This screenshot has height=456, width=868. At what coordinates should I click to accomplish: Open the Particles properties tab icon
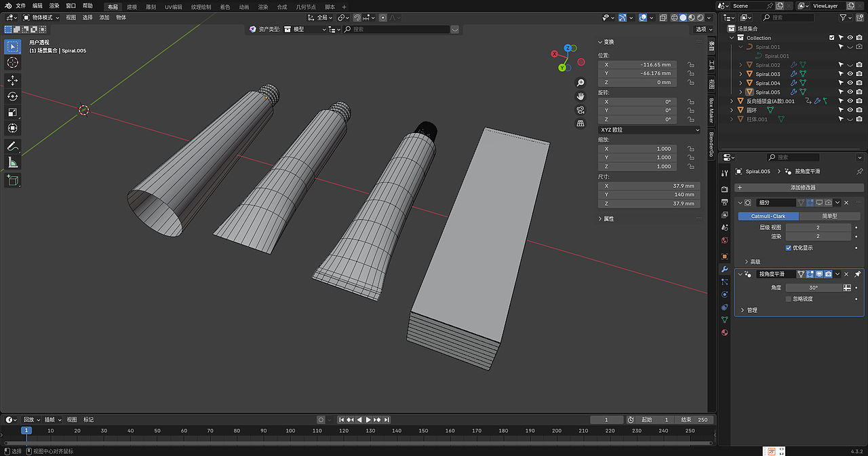(724, 282)
